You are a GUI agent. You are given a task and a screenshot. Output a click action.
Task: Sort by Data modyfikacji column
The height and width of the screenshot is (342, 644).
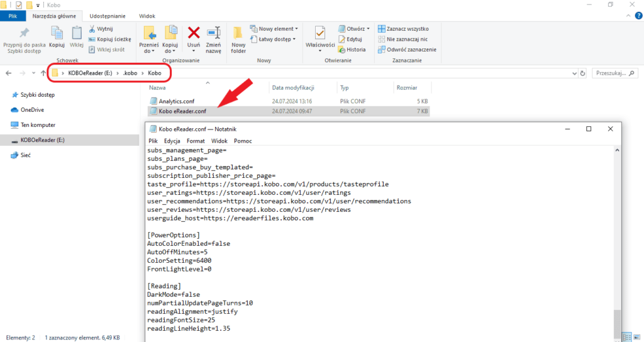[x=293, y=87]
